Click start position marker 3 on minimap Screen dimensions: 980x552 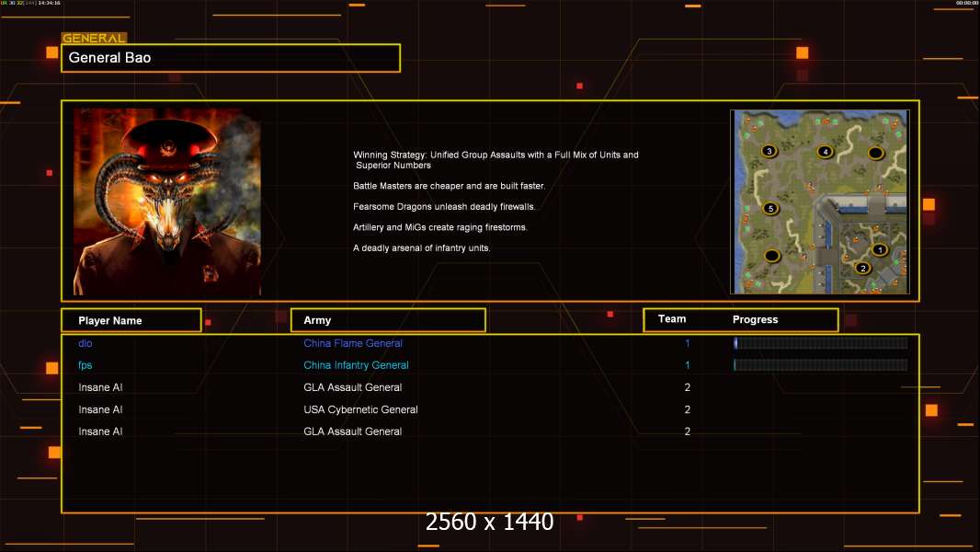click(x=769, y=151)
